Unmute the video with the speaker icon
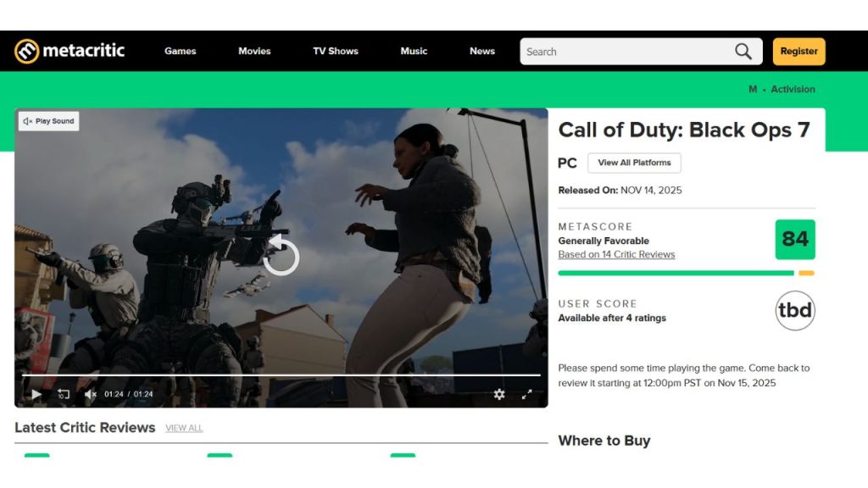Screen dimensions: 868x488 [x=90, y=394]
